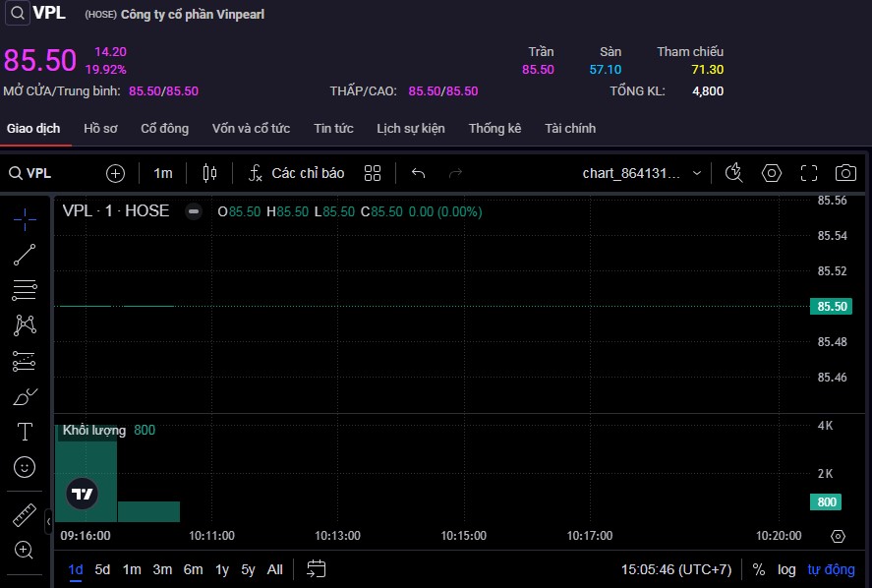
Task: Select the ruler measure tool
Action: (25, 515)
